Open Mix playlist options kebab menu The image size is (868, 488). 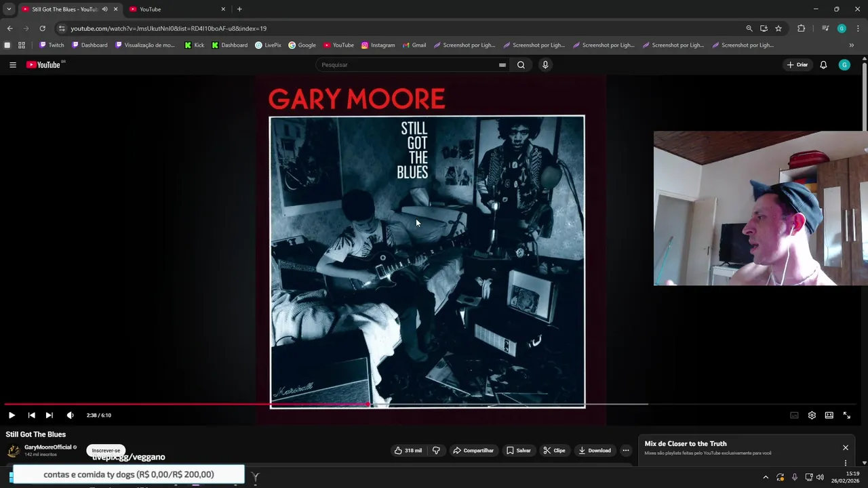tap(846, 463)
